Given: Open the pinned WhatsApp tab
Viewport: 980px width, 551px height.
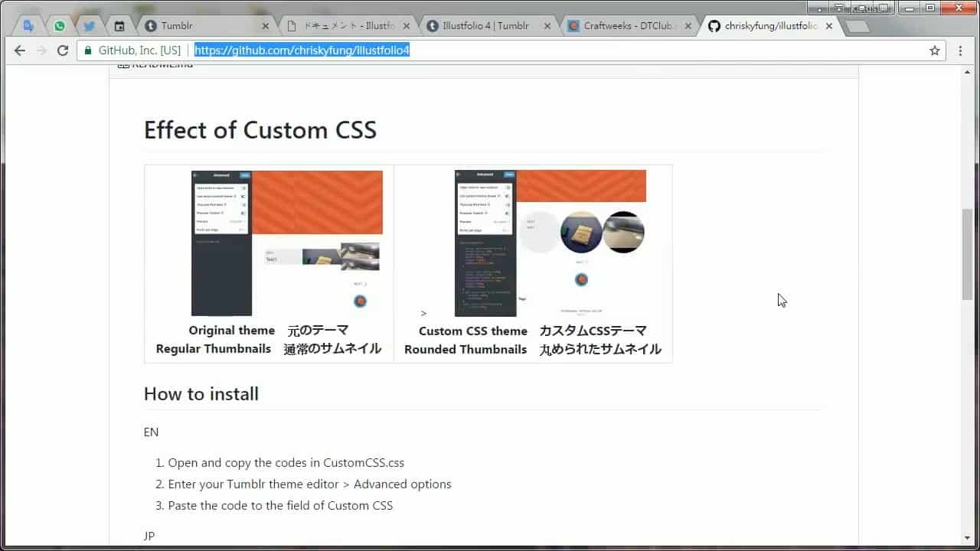Looking at the screenshot, I should point(60,26).
